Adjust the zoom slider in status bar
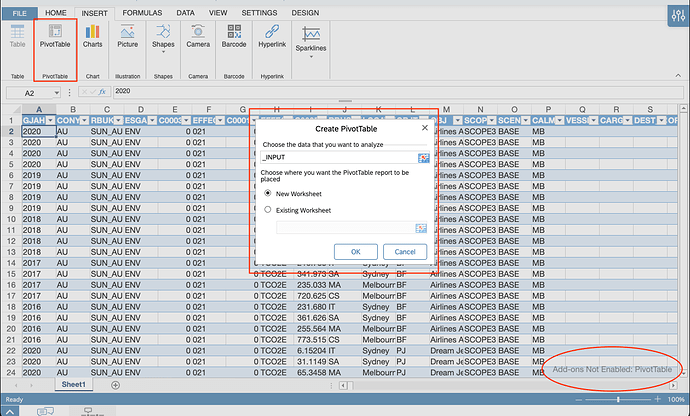690x416 pixels. tap(617, 398)
